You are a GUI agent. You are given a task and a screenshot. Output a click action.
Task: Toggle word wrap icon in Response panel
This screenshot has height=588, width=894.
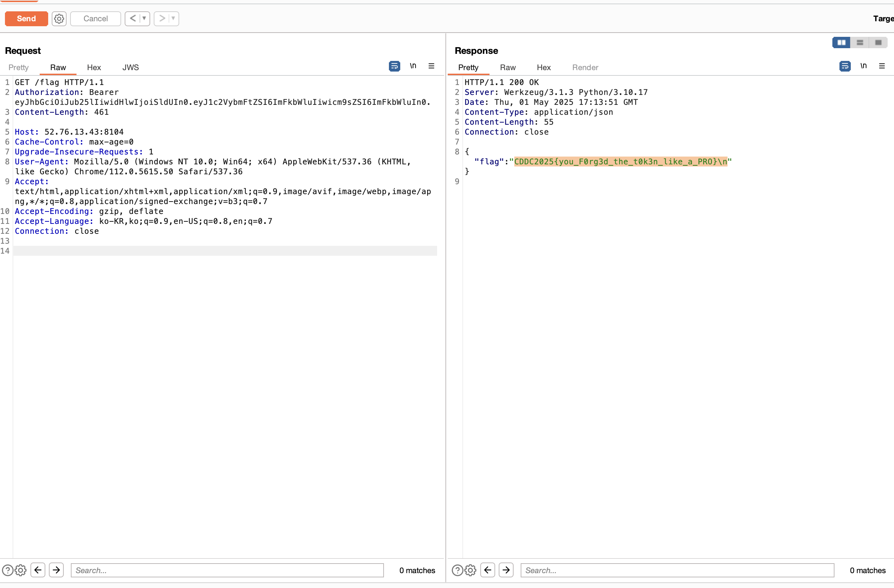tap(844, 66)
